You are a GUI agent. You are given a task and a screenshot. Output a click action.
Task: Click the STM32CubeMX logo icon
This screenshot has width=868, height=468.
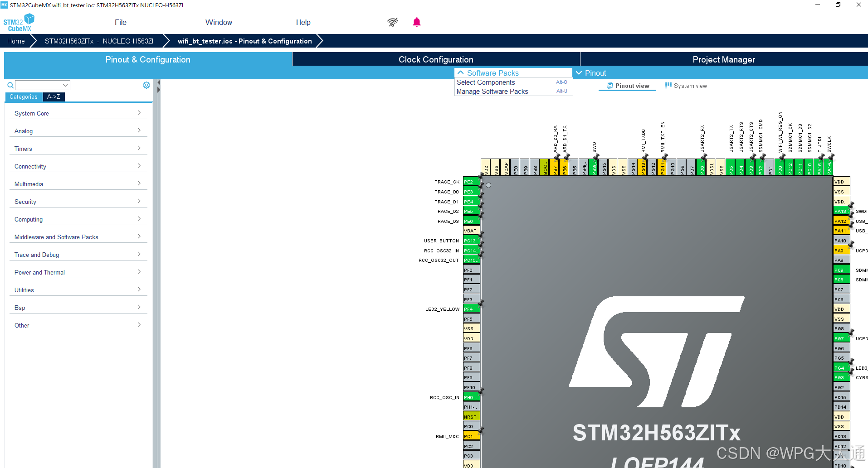[19, 22]
